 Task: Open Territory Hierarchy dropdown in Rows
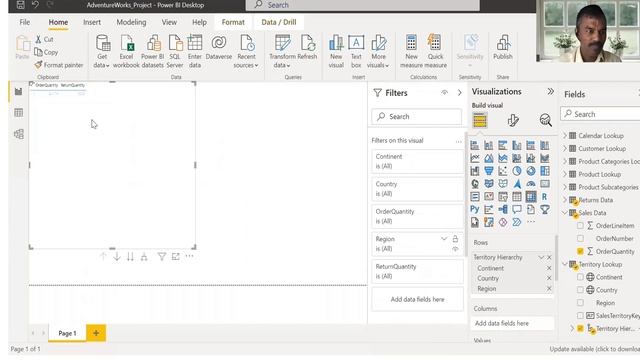point(541,257)
